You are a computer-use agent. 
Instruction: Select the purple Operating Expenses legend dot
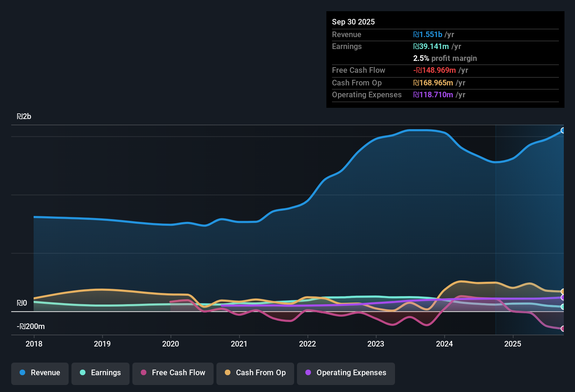[x=309, y=373]
